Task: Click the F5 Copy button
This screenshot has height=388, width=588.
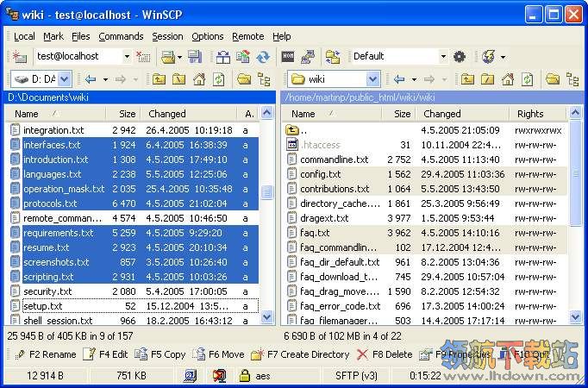Action: tap(160, 354)
